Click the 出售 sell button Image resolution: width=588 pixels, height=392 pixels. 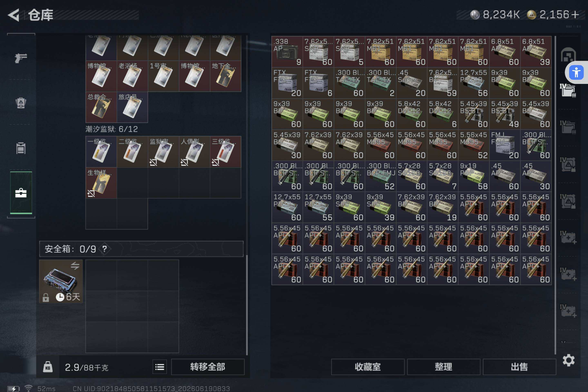(519, 367)
